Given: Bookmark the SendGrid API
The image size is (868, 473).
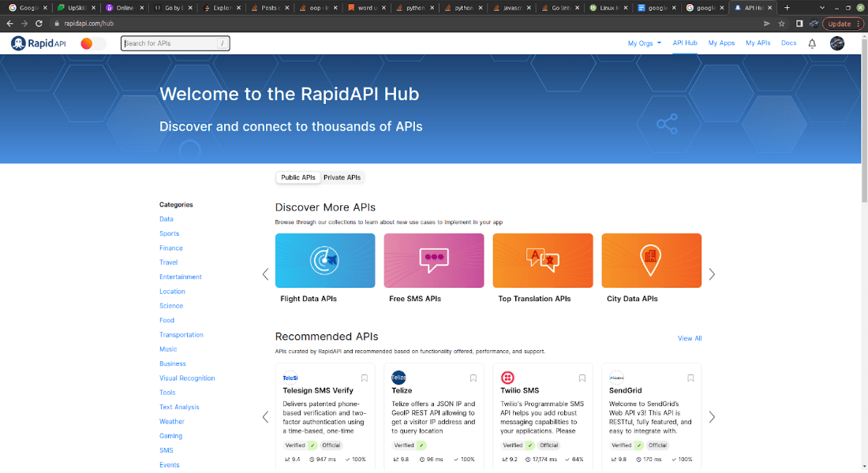Looking at the screenshot, I should coord(690,378).
